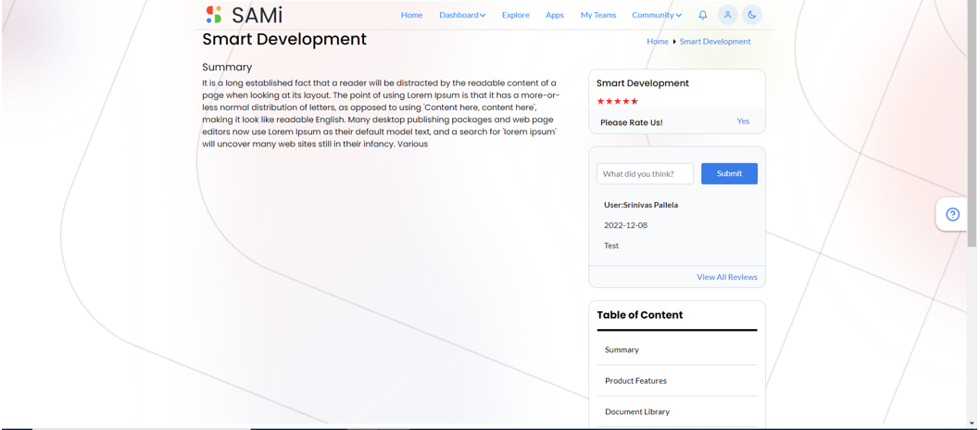Go to the Home menu item

(412, 15)
